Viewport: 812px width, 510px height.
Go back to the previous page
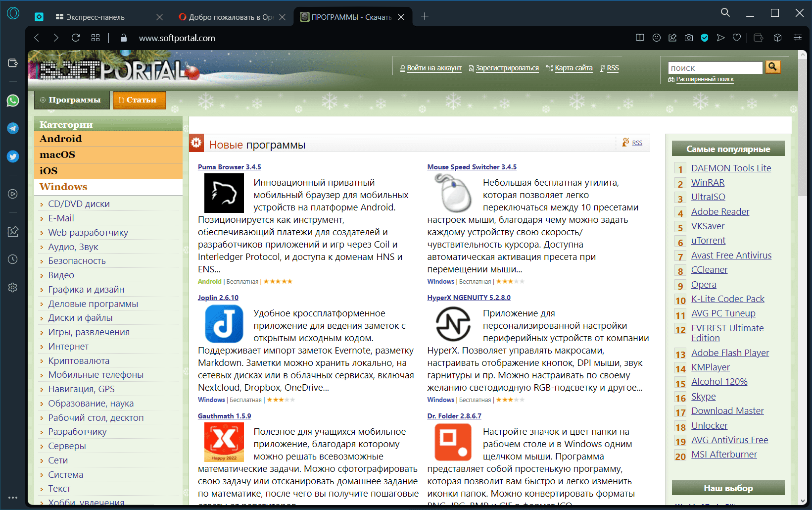37,38
